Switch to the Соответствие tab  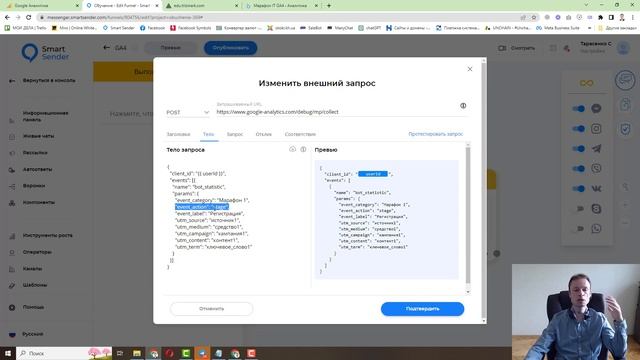point(300,134)
